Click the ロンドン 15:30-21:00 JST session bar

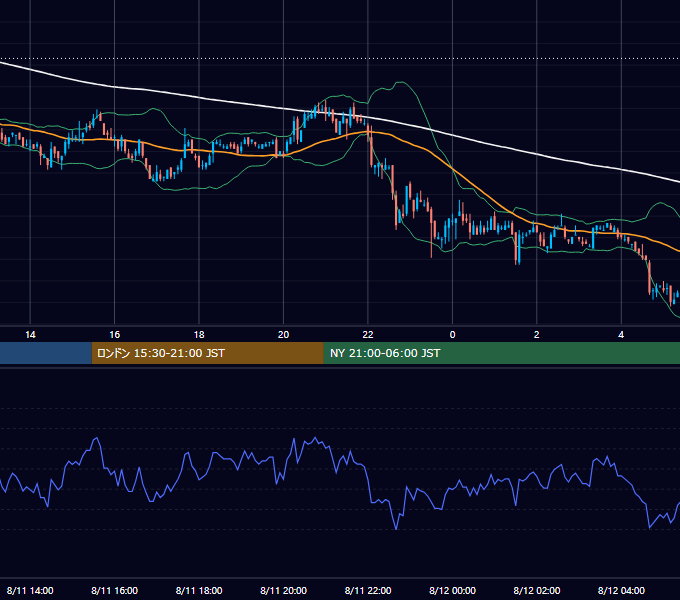(207, 353)
